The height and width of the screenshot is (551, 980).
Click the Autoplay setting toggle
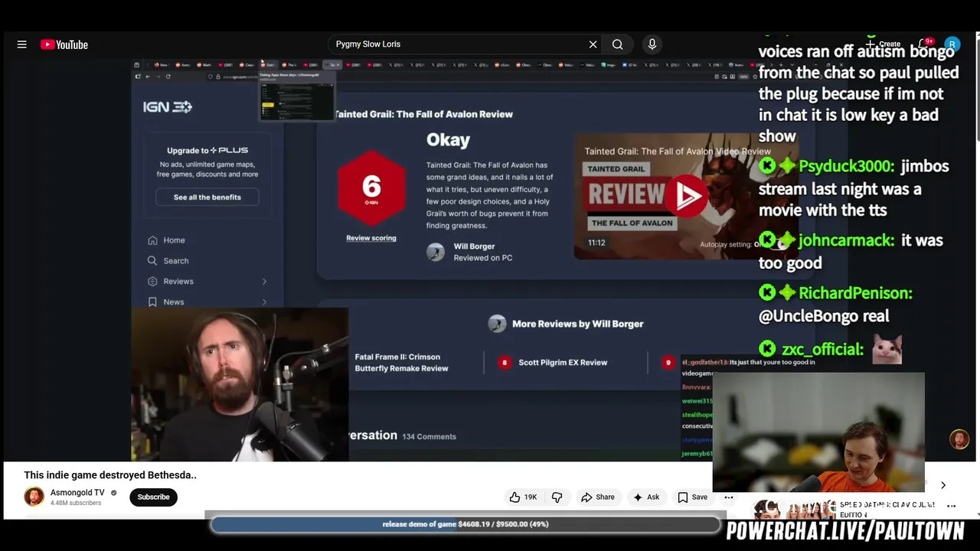pos(779,244)
